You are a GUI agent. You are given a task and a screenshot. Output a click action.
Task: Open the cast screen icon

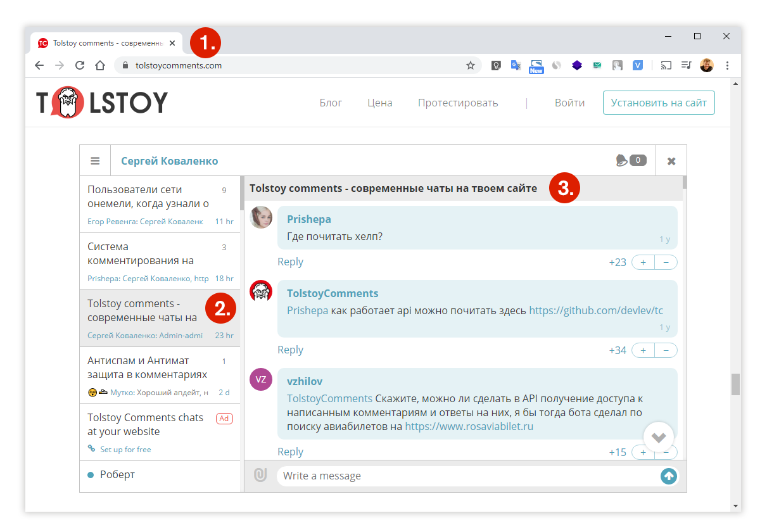pos(666,65)
